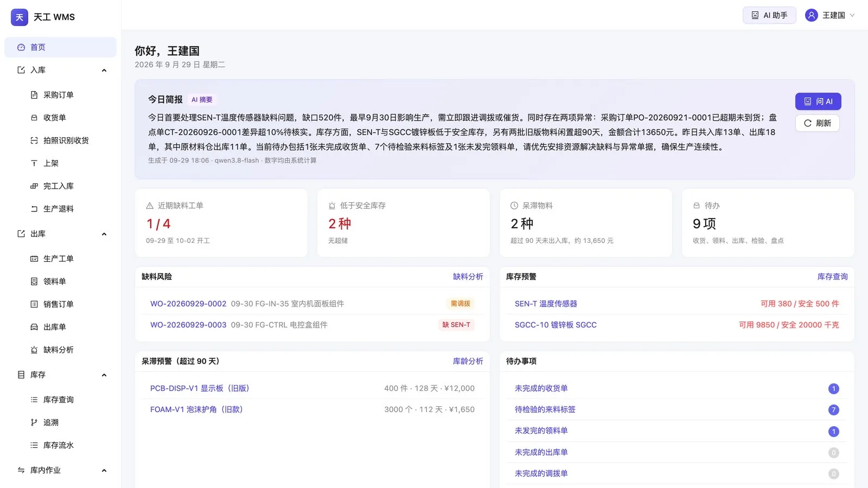This screenshot has height=488, width=868.
Task: Open work order WO-20260929-0002
Action: [188, 304]
